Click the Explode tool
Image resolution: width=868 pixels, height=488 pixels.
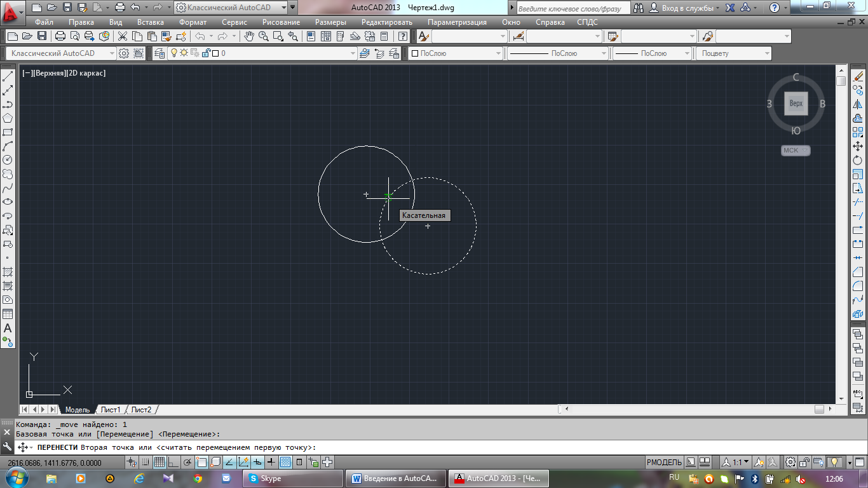click(858, 314)
